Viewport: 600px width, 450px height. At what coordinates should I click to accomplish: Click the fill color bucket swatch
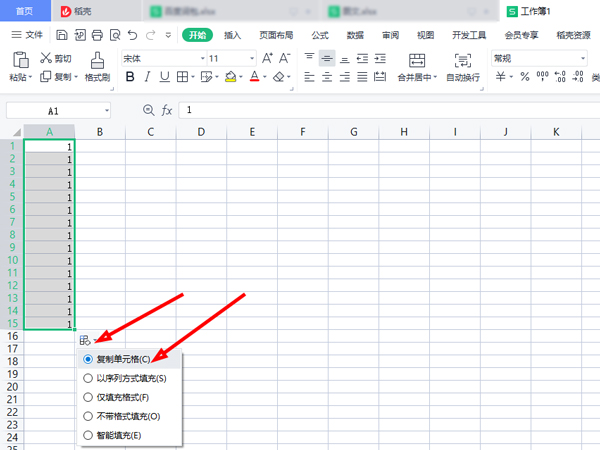coord(229,77)
